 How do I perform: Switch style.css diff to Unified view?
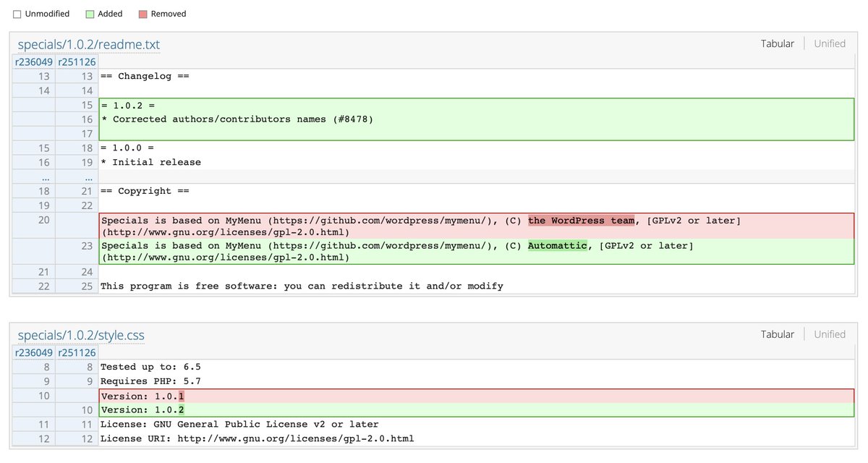point(830,334)
